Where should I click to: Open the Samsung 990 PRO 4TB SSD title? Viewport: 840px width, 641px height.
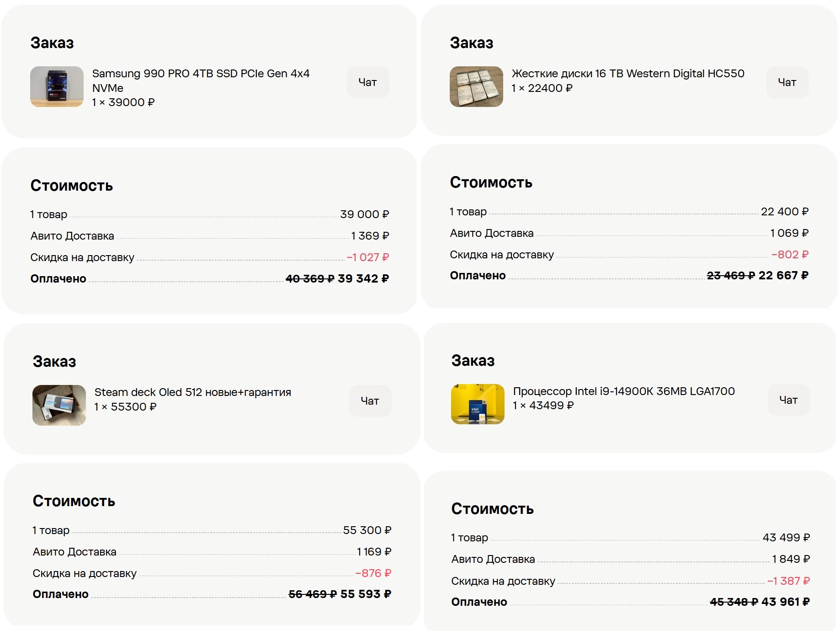(201, 80)
